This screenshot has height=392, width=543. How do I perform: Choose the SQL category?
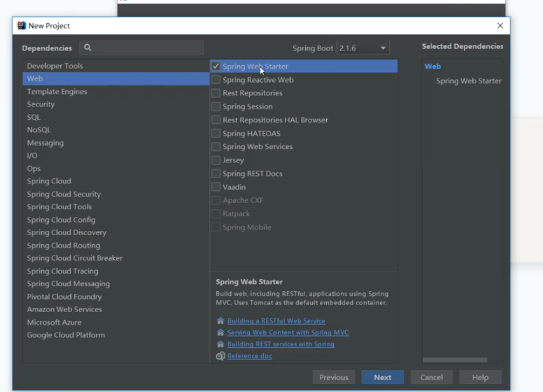(x=116, y=117)
